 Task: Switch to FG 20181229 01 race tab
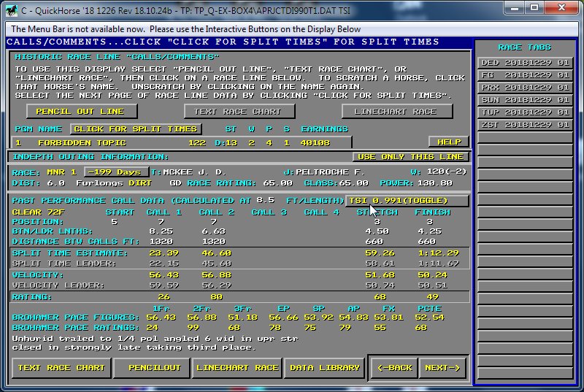click(525, 75)
